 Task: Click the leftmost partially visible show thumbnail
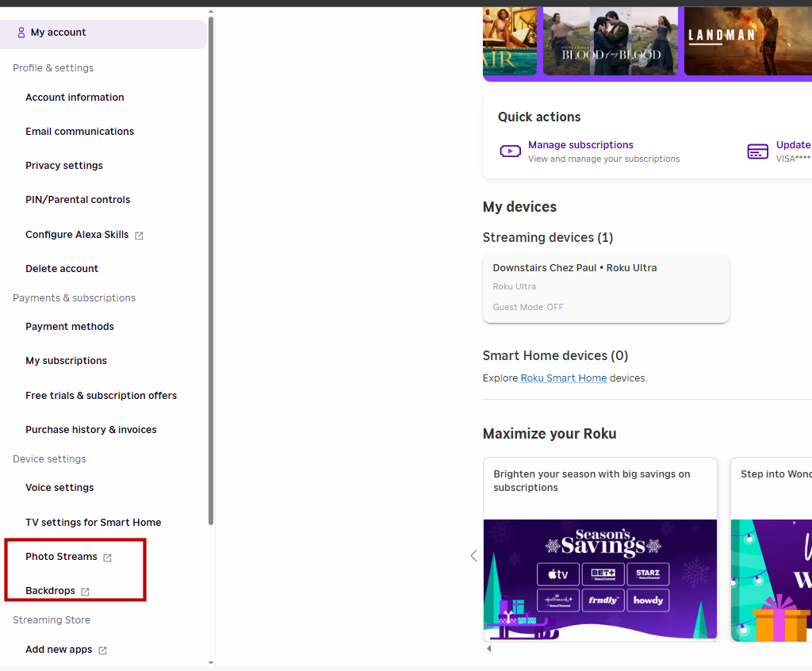[x=510, y=41]
